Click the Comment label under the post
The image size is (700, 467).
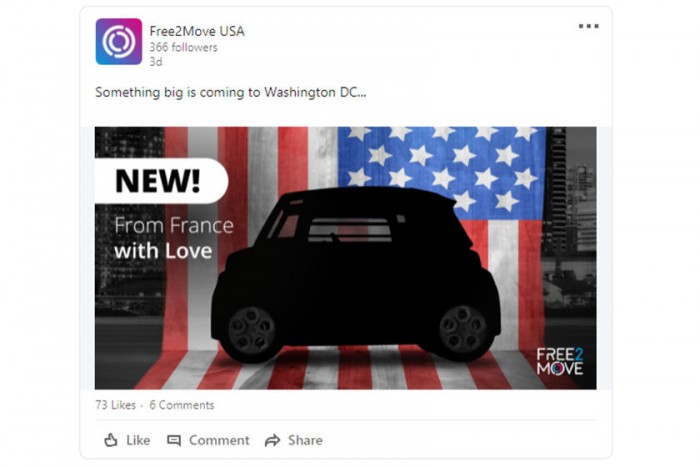(x=219, y=440)
